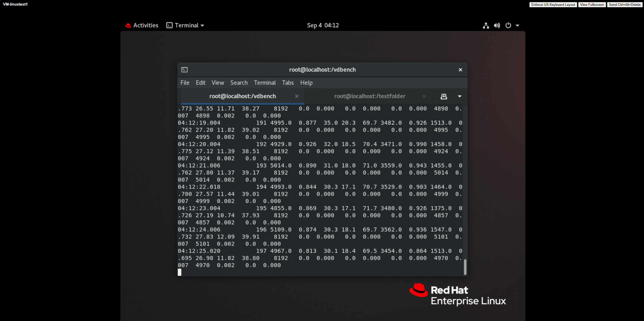Open the View menu
Image resolution: width=644 pixels, height=321 pixels.
click(218, 83)
